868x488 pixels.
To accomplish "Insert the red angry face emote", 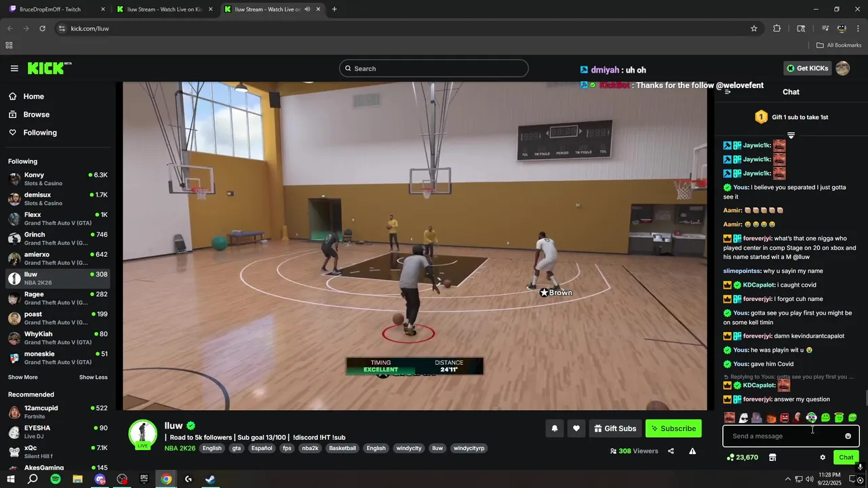I will click(x=785, y=418).
